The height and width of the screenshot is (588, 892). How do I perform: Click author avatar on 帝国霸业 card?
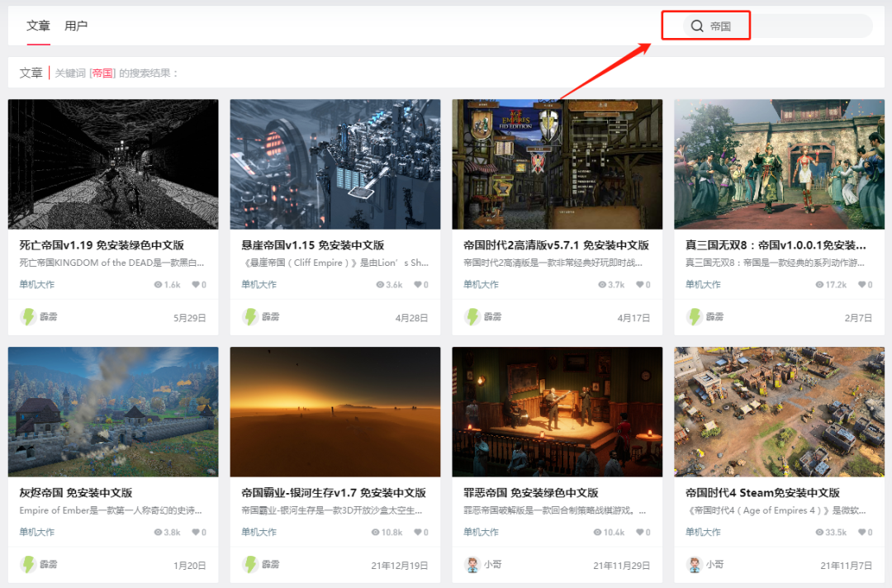point(249,564)
